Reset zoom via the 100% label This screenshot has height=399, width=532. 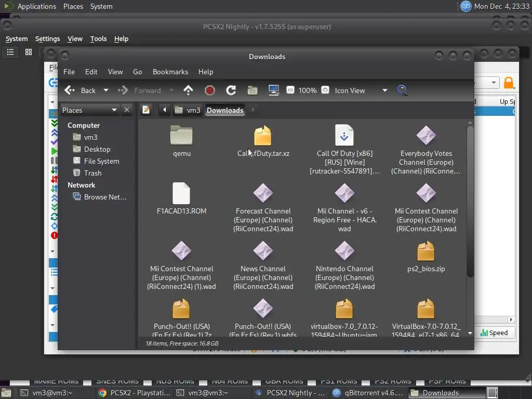point(308,90)
